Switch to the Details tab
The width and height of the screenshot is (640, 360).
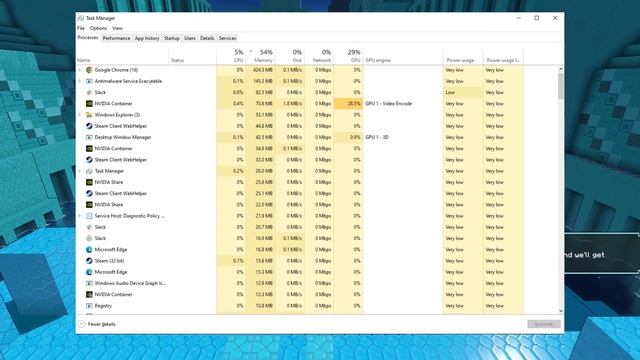coord(207,38)
